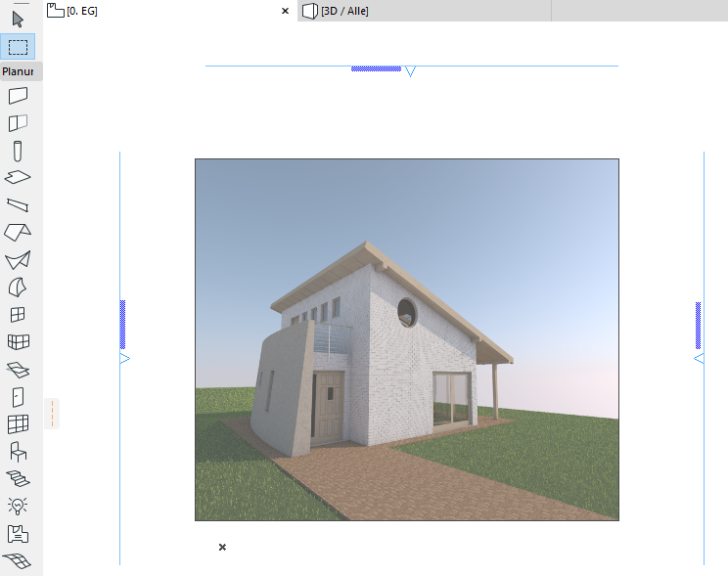Switch to the [3D / Alle] tab
This screenshot has height=576, width=728.
coord(424,11)
